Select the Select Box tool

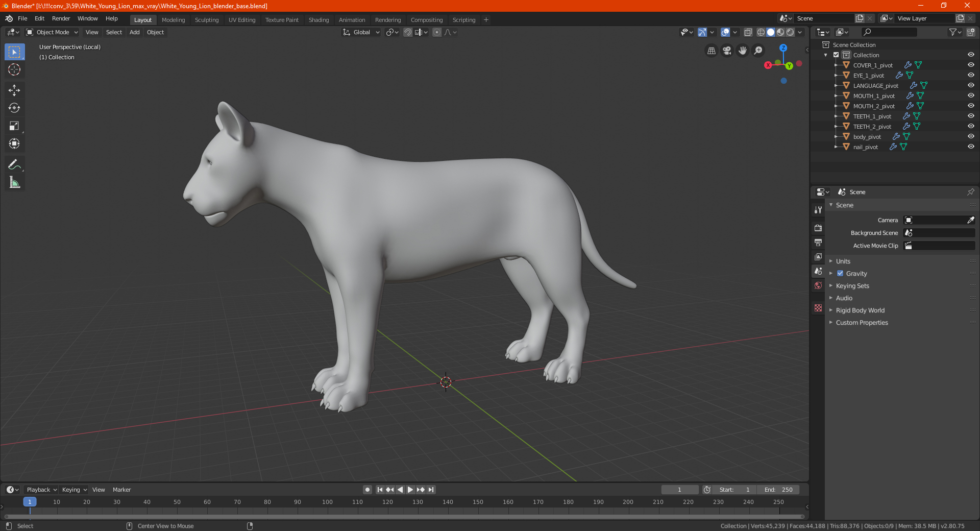coord(14,52)
